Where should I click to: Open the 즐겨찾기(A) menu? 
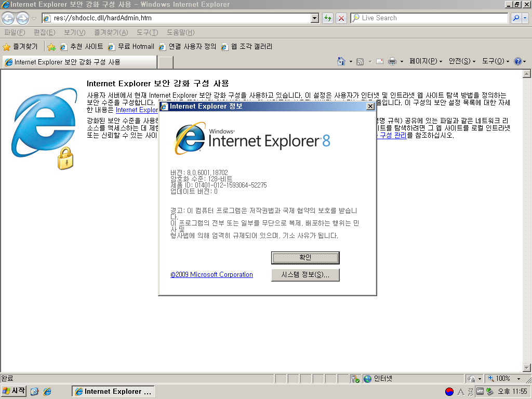111,33
